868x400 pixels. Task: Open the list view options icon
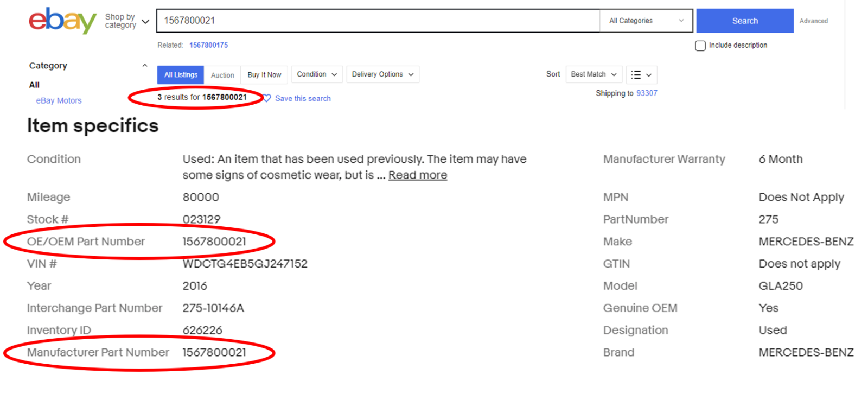point(641,75)
